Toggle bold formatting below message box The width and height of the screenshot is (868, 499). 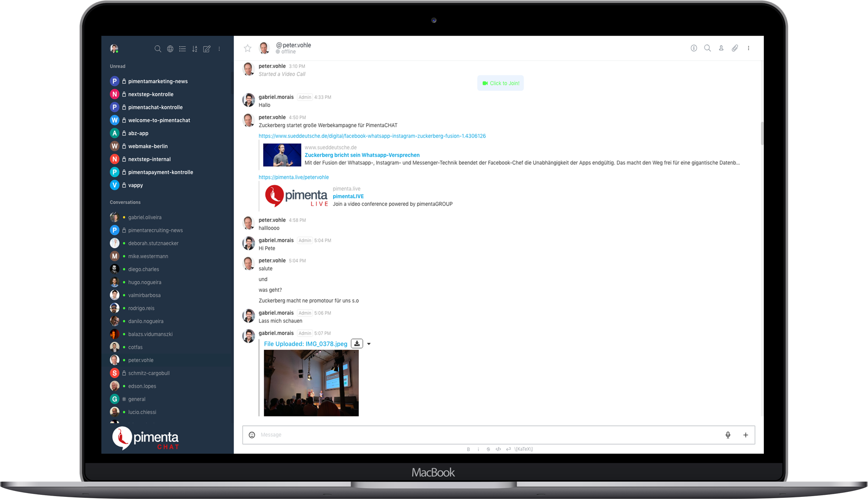(468, 449)
